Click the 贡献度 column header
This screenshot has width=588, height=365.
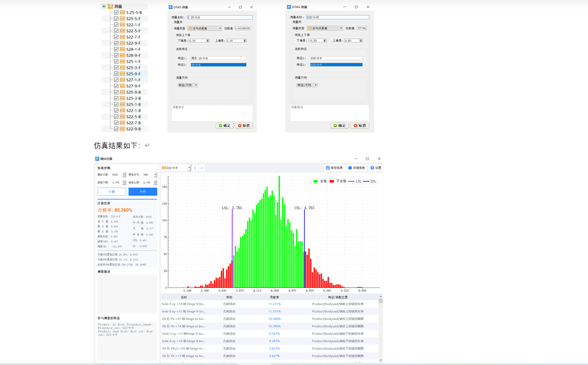274,298
